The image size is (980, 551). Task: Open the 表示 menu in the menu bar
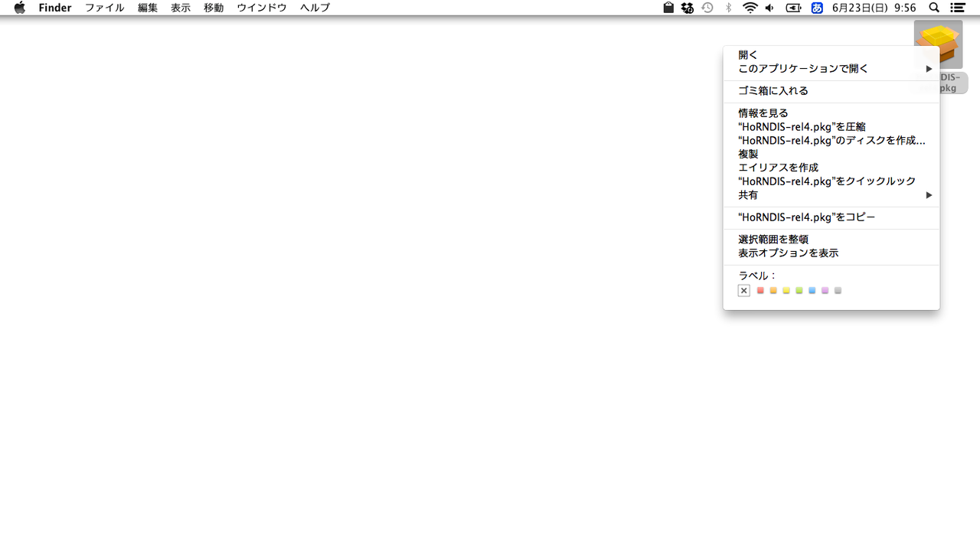(x=181, y=8)
